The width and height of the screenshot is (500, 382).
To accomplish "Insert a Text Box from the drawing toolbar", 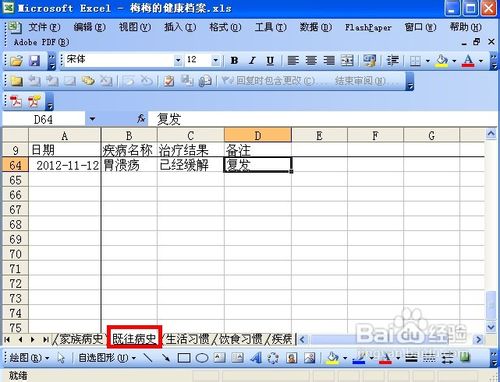I will pyautogui.click(x=220, y=358).
